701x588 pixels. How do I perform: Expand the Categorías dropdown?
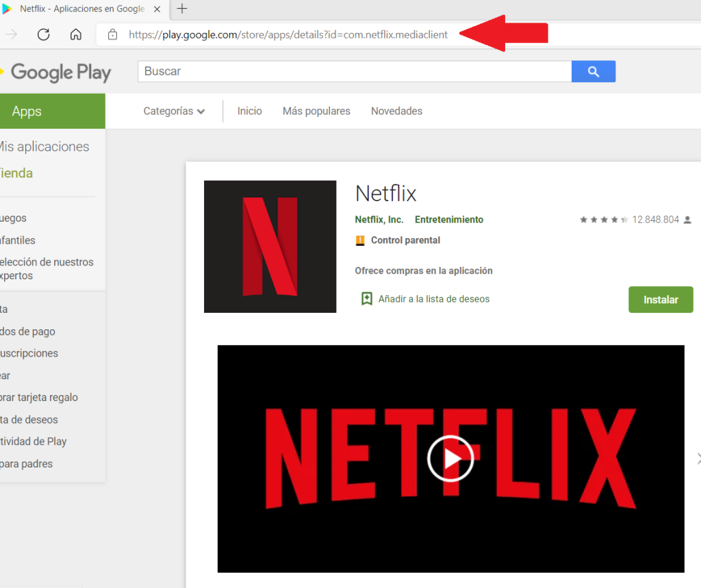coord(173,110)
